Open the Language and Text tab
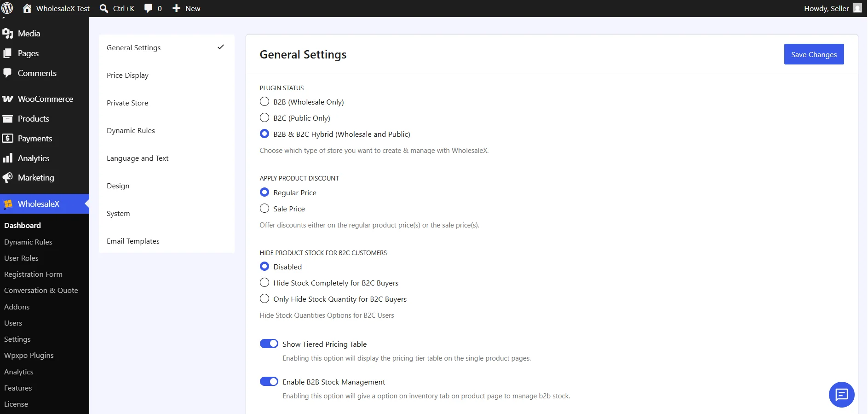Screen dimensions: 868x414 click(x=167, y=158)
